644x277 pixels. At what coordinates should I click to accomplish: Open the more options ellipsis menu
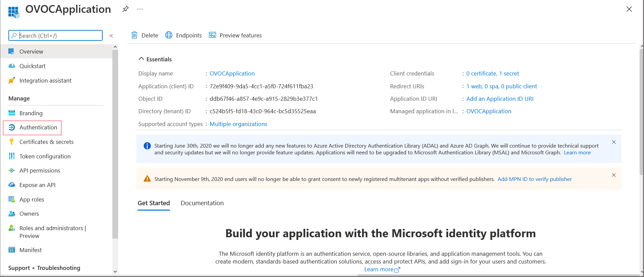point(140,9)
